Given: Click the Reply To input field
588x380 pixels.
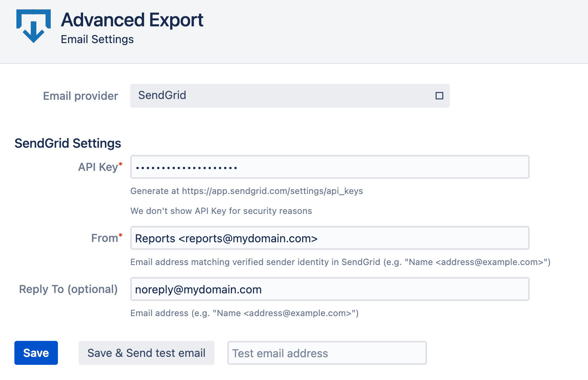Looking at the screenshot, I should (x=330, y=289).
